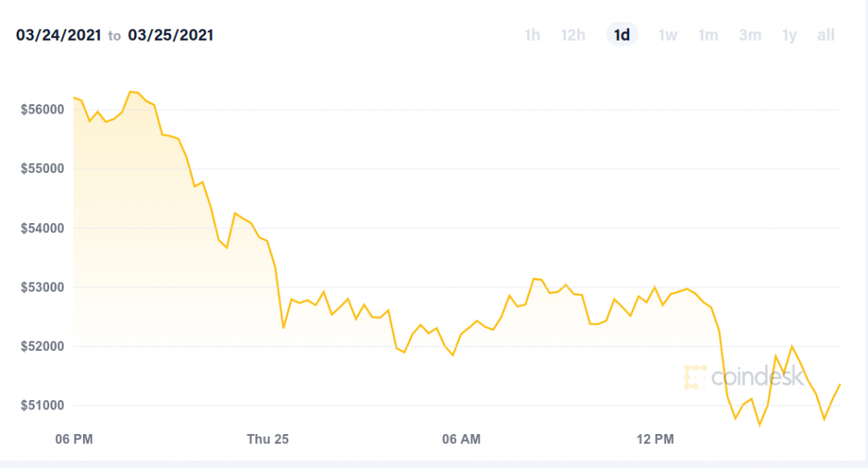Click the coindesk watermark text
This screenshot has width=868, height=468.
pyautogui.click(x=757, y=376)
